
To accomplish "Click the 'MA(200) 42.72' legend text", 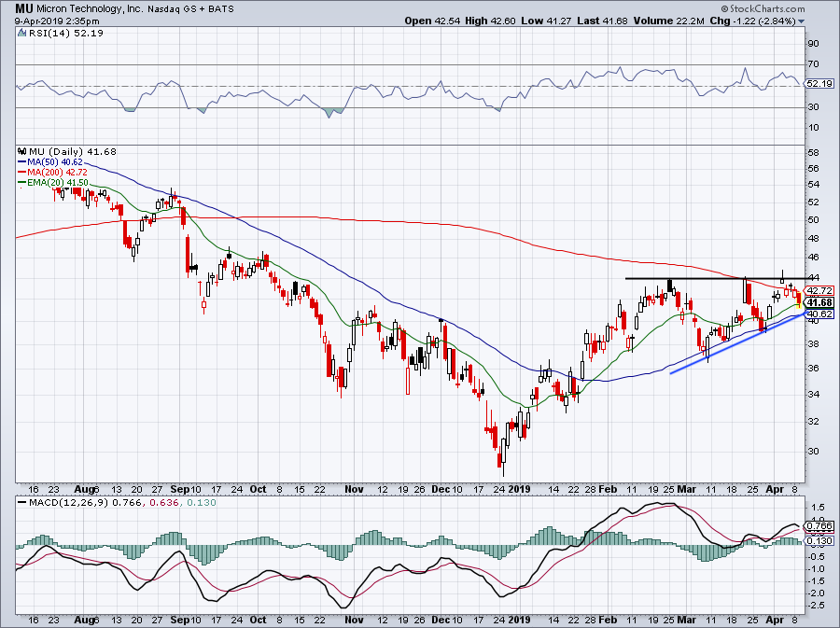I will [57, 173].
